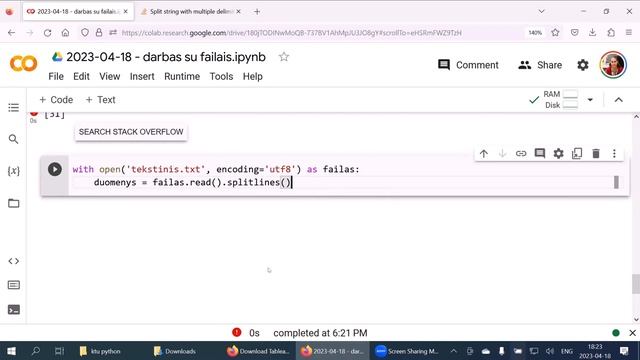This screenshot has height=360, width=640.
Task: Open the Help menu
Action: (x=253, y=76)
